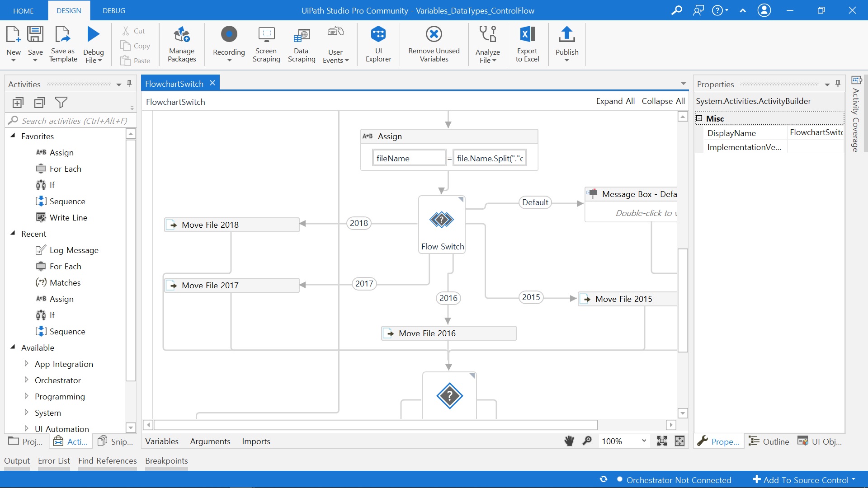Click fit to screen icon
Screen dimensions: 868x488
coord(662,441)
